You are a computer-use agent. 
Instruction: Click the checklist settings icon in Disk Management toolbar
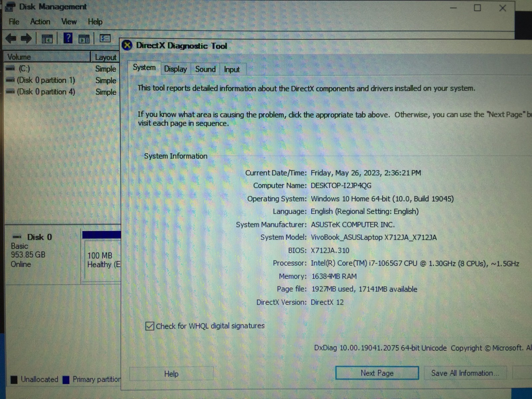click(x=105, y=39)
